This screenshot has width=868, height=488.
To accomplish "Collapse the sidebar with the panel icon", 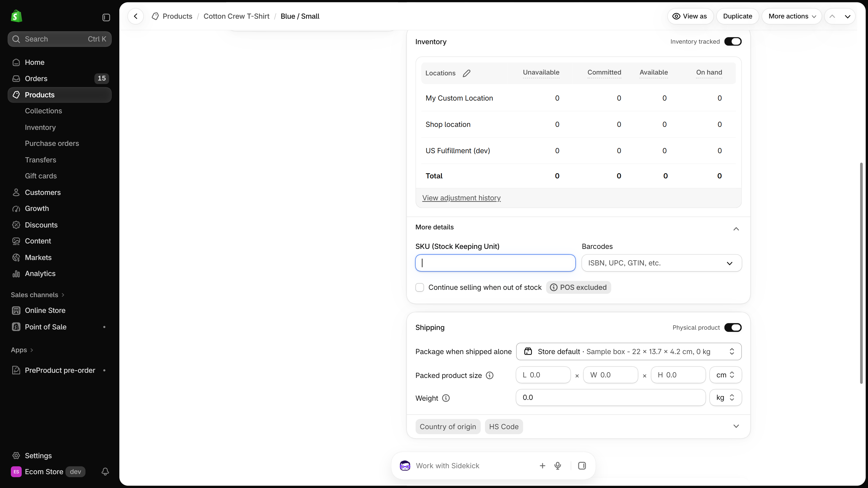I will 106,17.
